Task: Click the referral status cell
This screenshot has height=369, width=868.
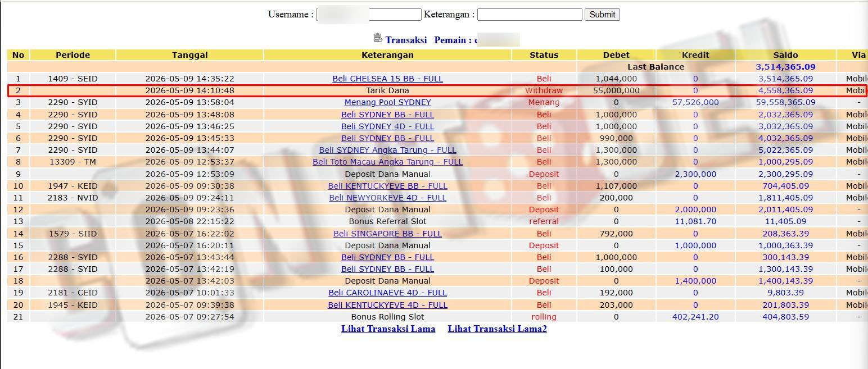Action: coord(544,221)
